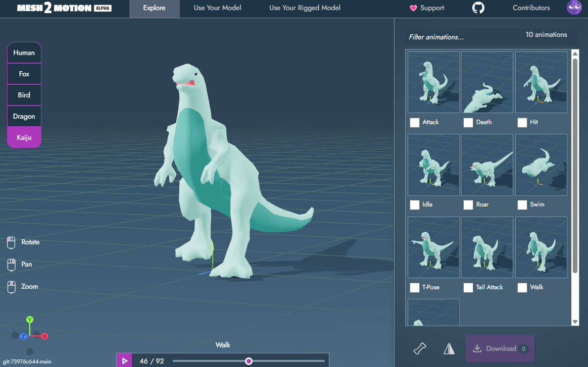588x367 pixels.
Task: Preview the Walk animation thumbnail
Action: click(x=541, y=247)
